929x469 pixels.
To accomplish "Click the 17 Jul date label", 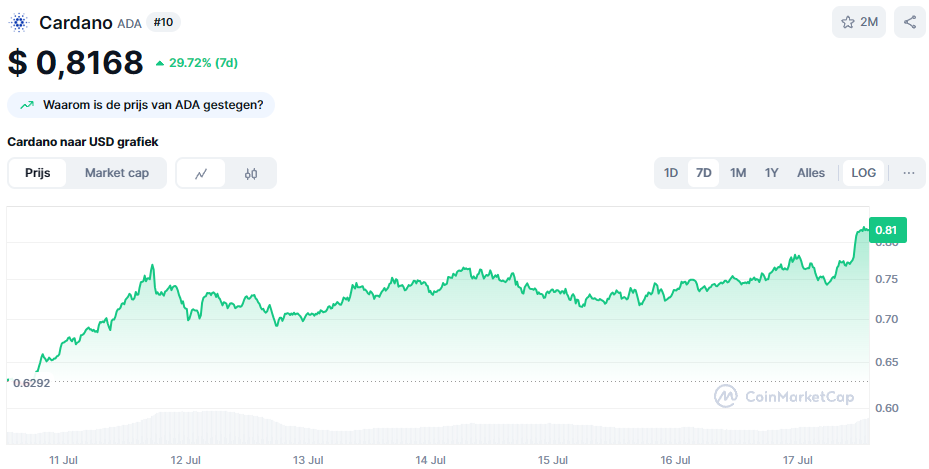I will point(797,460).
